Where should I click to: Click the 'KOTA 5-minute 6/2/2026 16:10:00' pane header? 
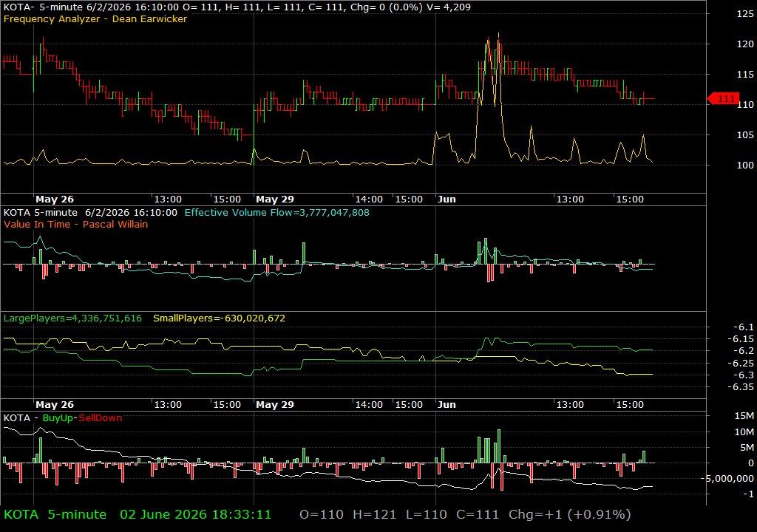[90, 212]
